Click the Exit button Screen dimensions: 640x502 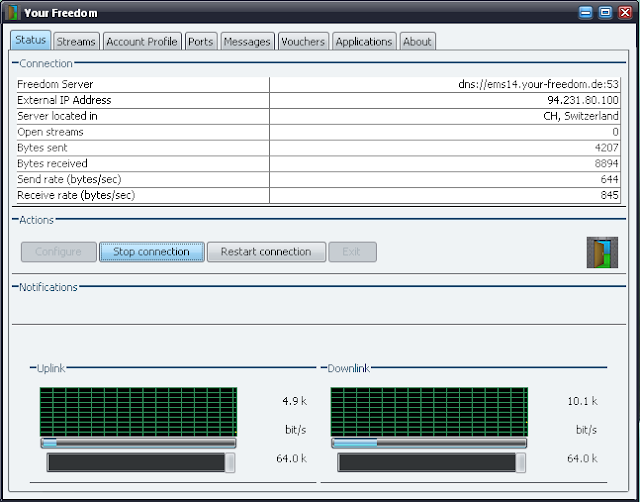[352, 252]
